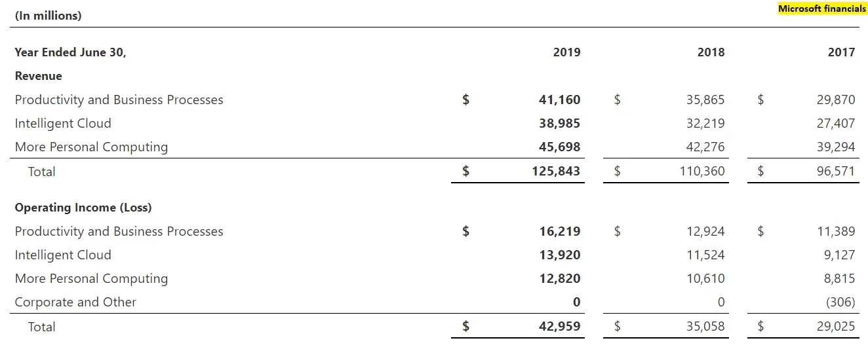Click the 11,524 Intelligent Cloud operating income
Image resolution: width=868 pixels, height=349 pixels.
pos(705,255)
